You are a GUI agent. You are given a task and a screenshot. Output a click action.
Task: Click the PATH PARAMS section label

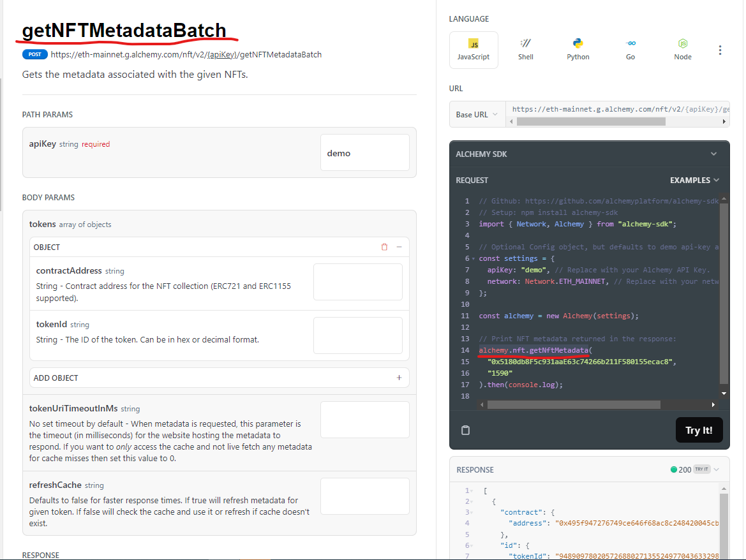coord(48,115)
